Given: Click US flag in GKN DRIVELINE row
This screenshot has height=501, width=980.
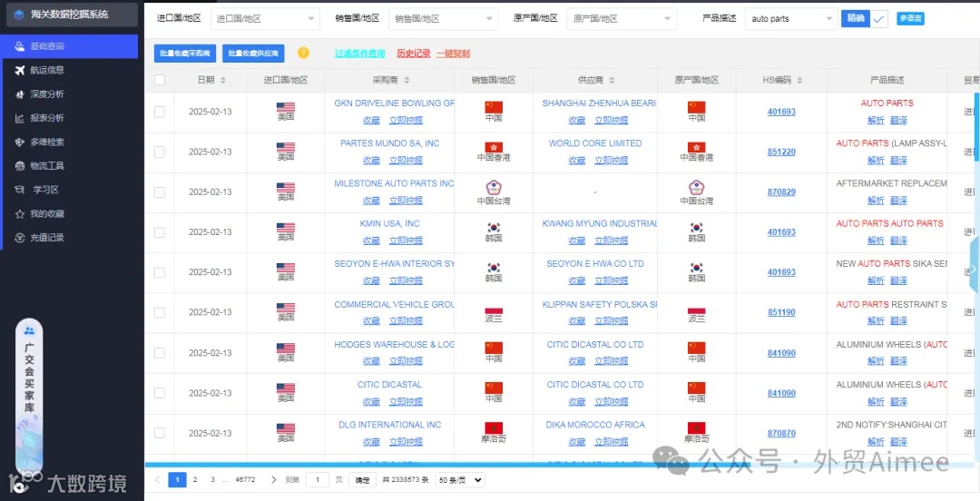Looking at the screenshot, I should [286, 108].
